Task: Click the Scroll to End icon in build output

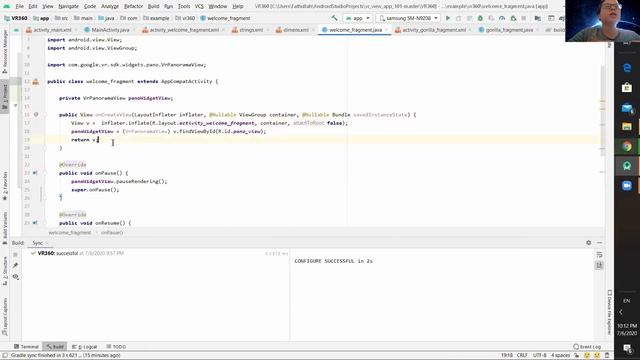Action: point(599,265)
